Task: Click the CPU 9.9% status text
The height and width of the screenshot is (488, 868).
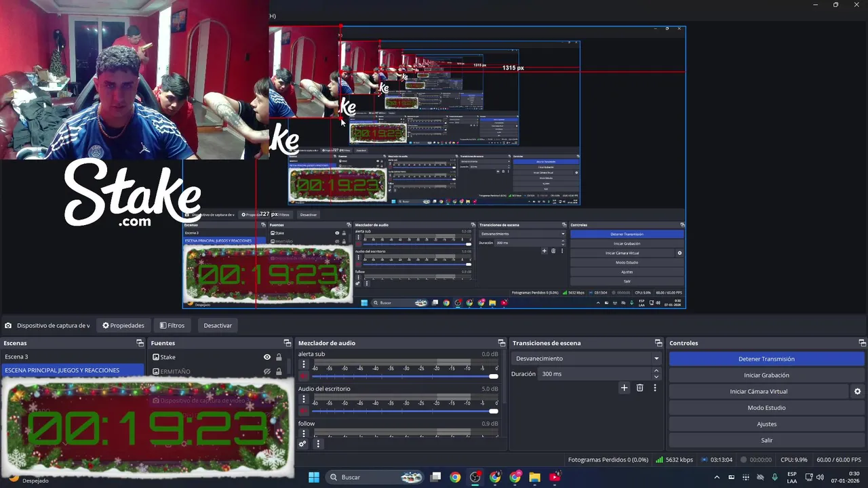Action: tap(794, 460)
